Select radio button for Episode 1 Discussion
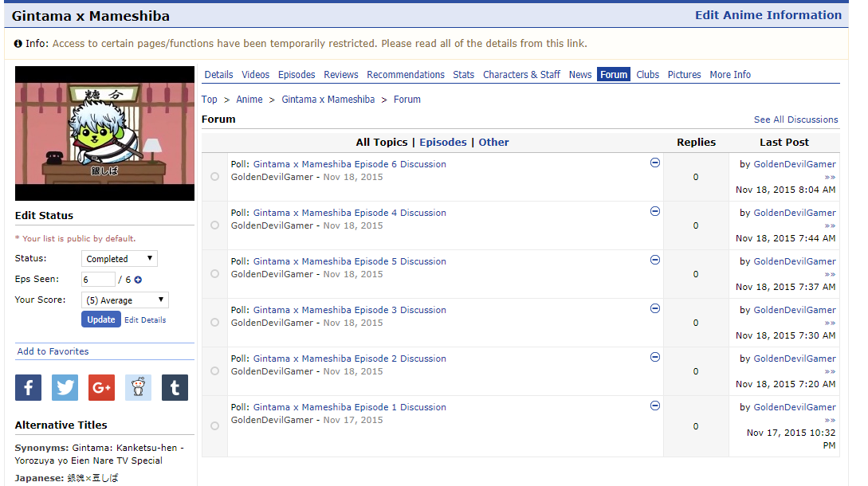 click(x=214, y=426)
